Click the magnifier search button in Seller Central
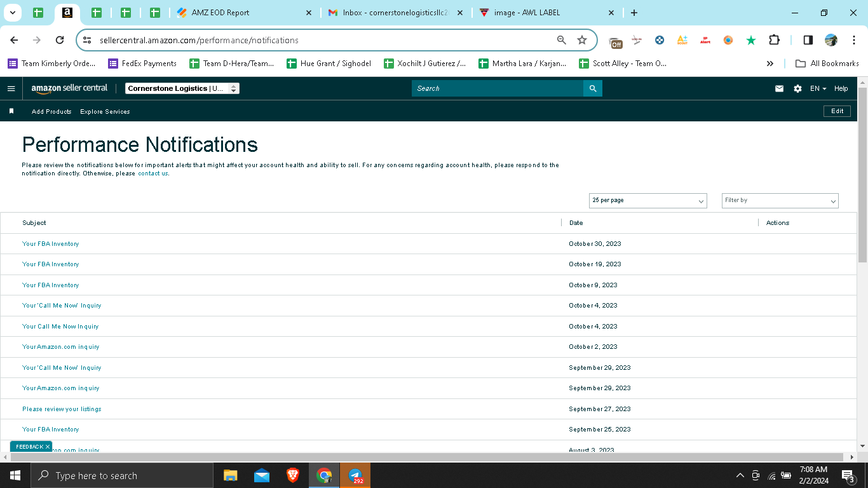This screenshot has width=868, height=488. [x=593, y=88]
